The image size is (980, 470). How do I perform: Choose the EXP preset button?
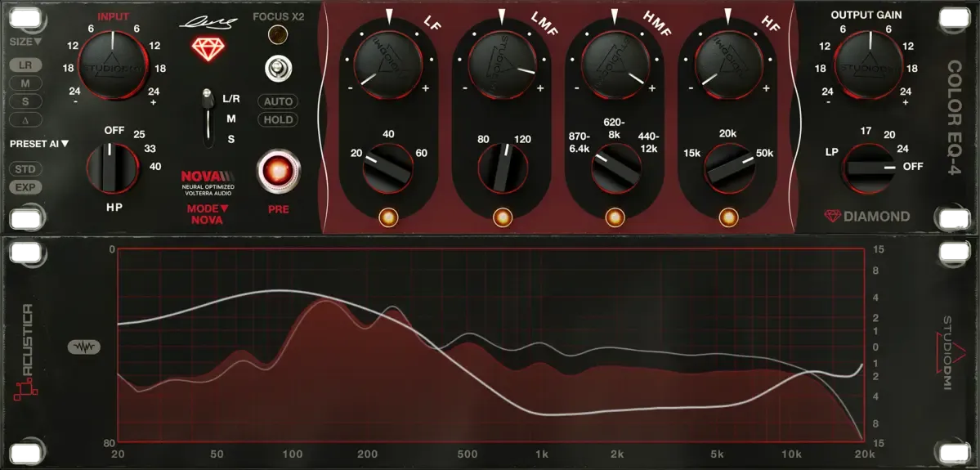coord(25,187)
